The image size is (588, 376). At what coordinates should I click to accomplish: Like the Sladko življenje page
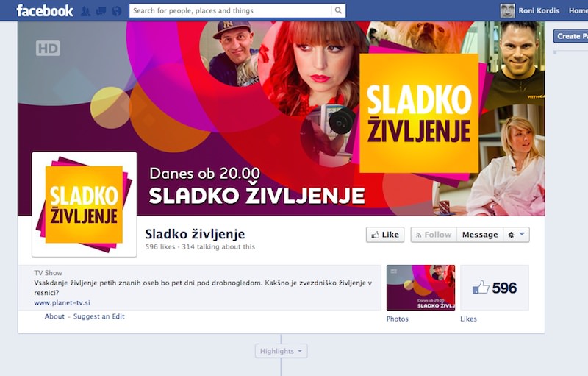coord(385,235)
